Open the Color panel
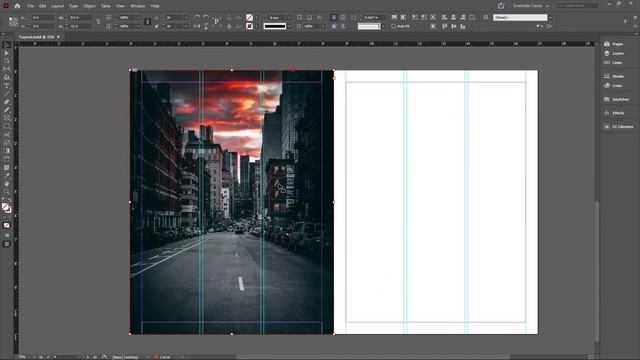The width and height of the screenshot is (640, 360). click(x=613, y=86)
